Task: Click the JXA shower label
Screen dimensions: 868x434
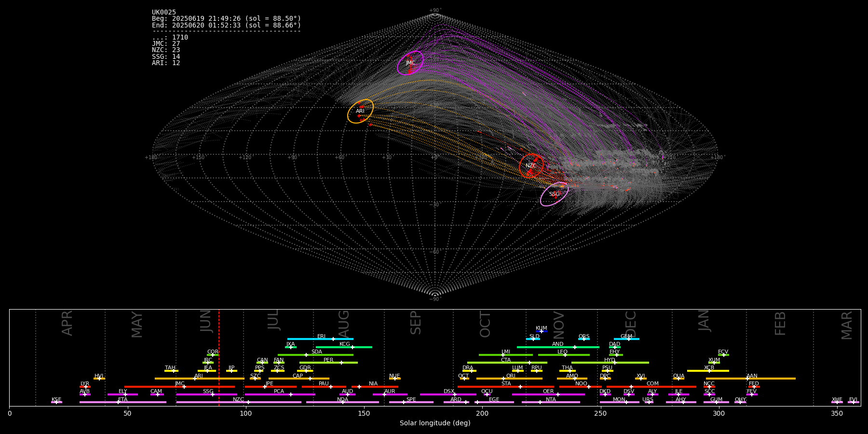Action: [x=290, y=344]
